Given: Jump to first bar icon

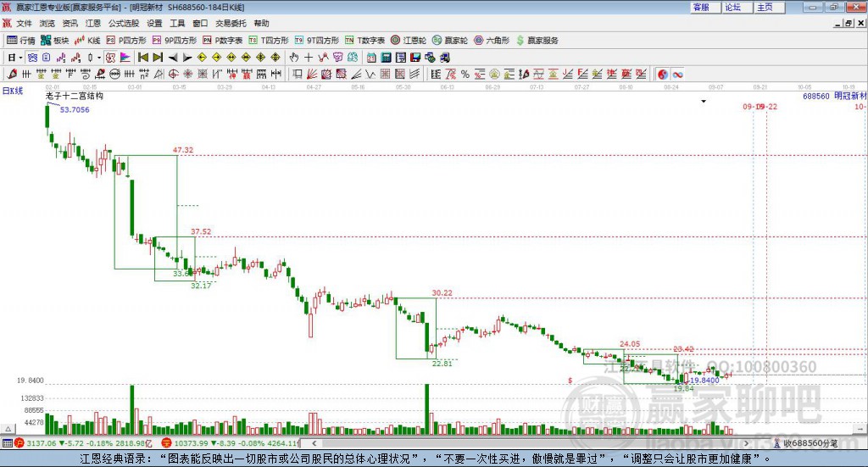Looking at the screenshot, I should (x=142, y=58).
